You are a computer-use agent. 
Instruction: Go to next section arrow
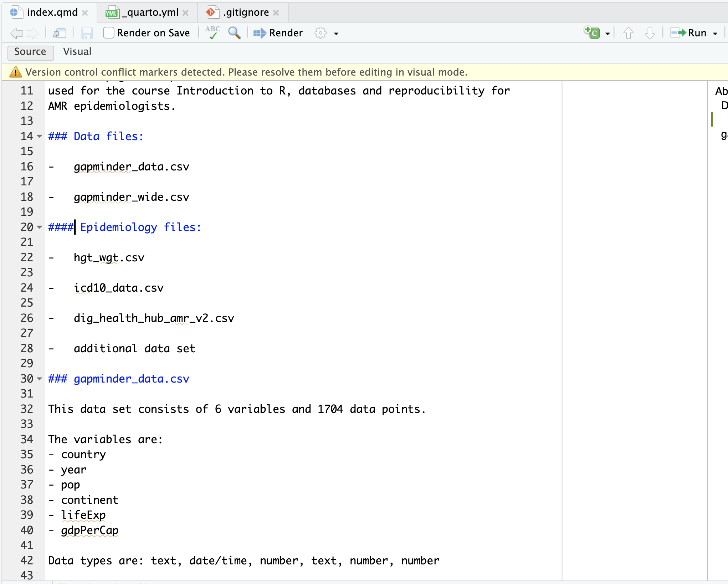tap(650, 33)
